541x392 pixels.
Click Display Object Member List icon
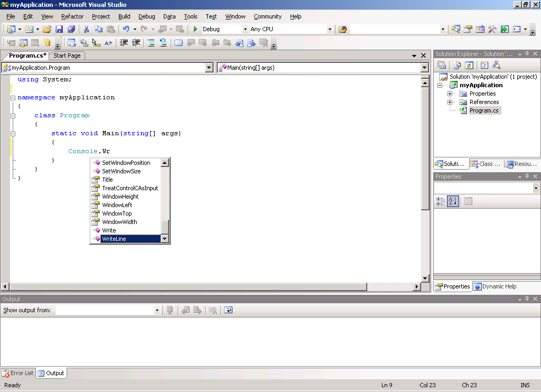(x=71, y=43)
